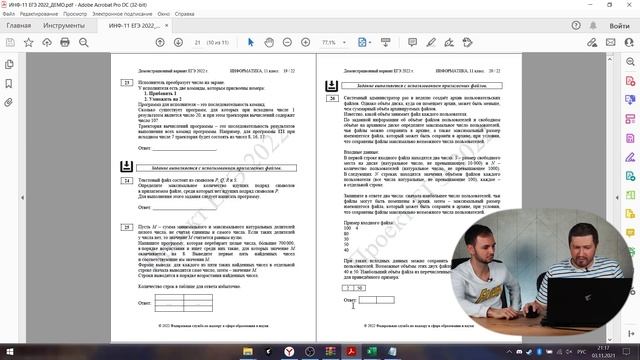Switch to the Главная tab
Viewport: 640px width, 360px height.
[18, 26]
